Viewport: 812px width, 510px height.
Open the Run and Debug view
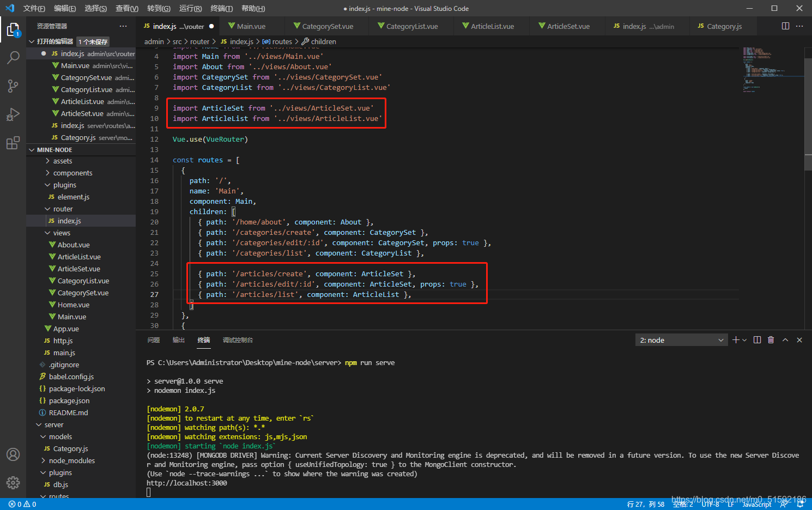point(13,114)
